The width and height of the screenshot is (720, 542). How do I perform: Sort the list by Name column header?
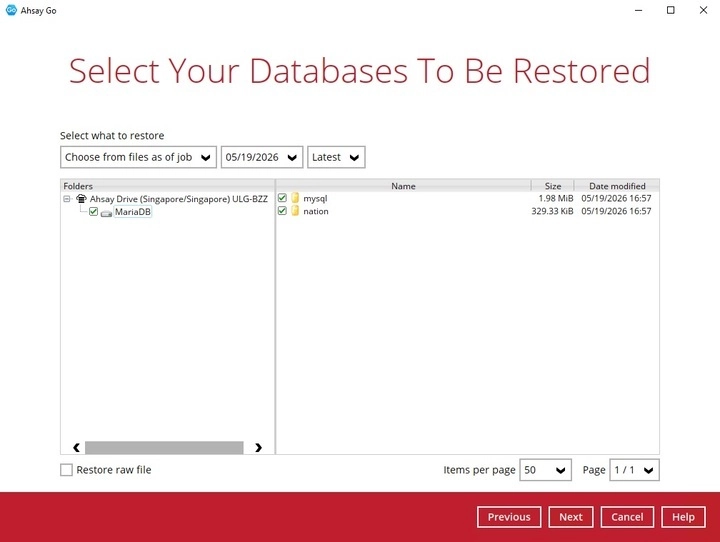[403, 186]
